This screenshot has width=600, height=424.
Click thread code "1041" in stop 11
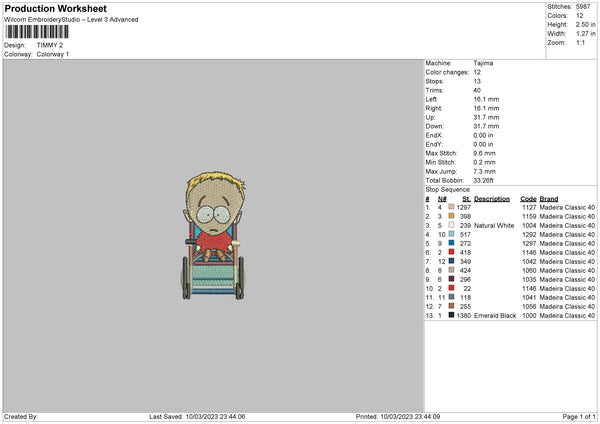529,297
